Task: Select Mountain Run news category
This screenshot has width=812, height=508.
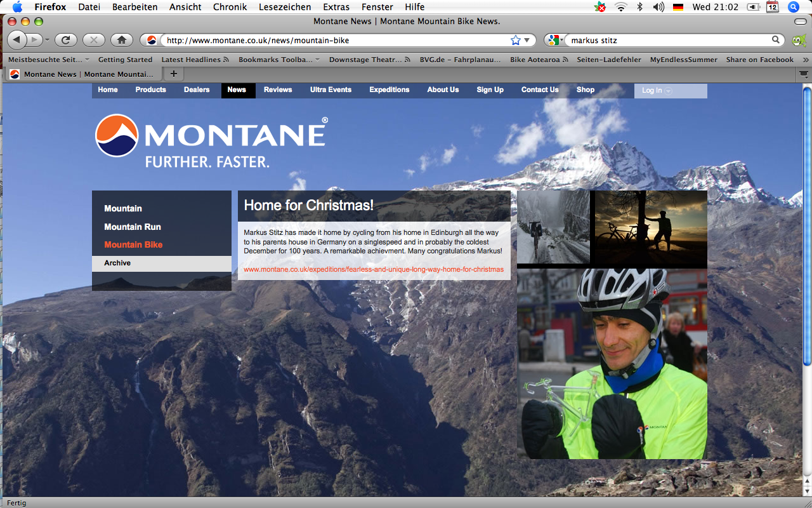Action: point(133,227)
